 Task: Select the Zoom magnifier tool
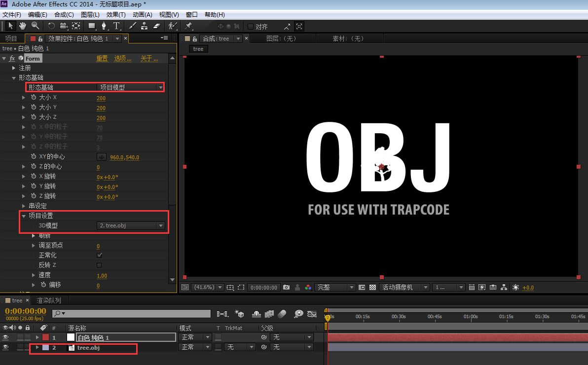pos(35,26)
